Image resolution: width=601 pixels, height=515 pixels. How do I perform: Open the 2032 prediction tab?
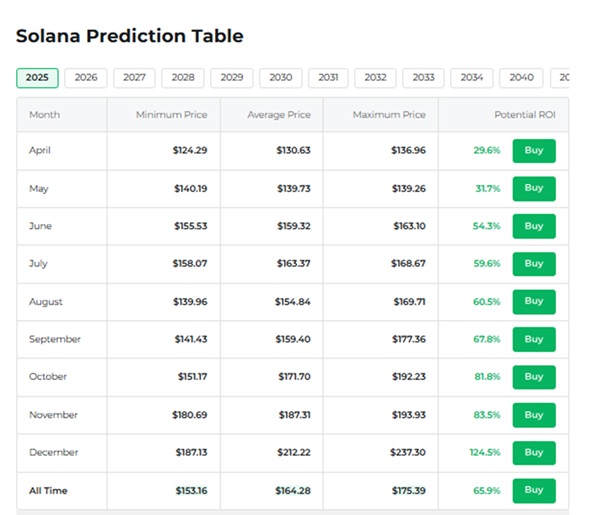click(375, 78)
